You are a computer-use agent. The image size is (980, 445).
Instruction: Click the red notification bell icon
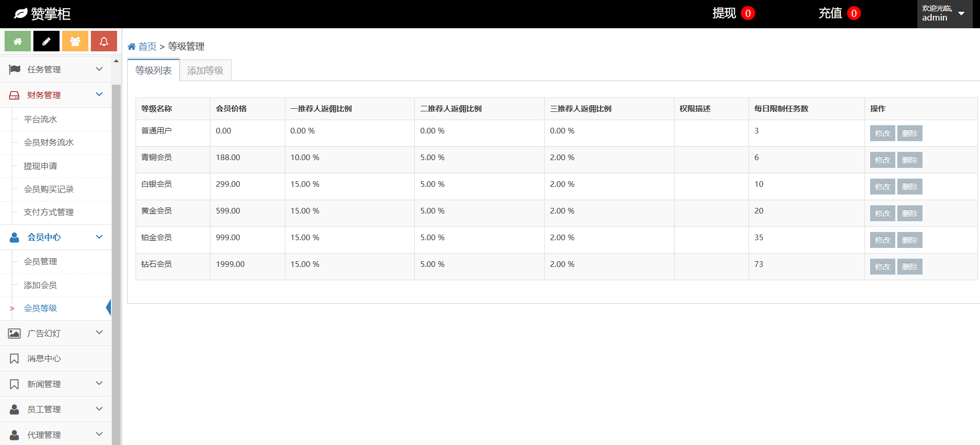[x=104, y=42]
